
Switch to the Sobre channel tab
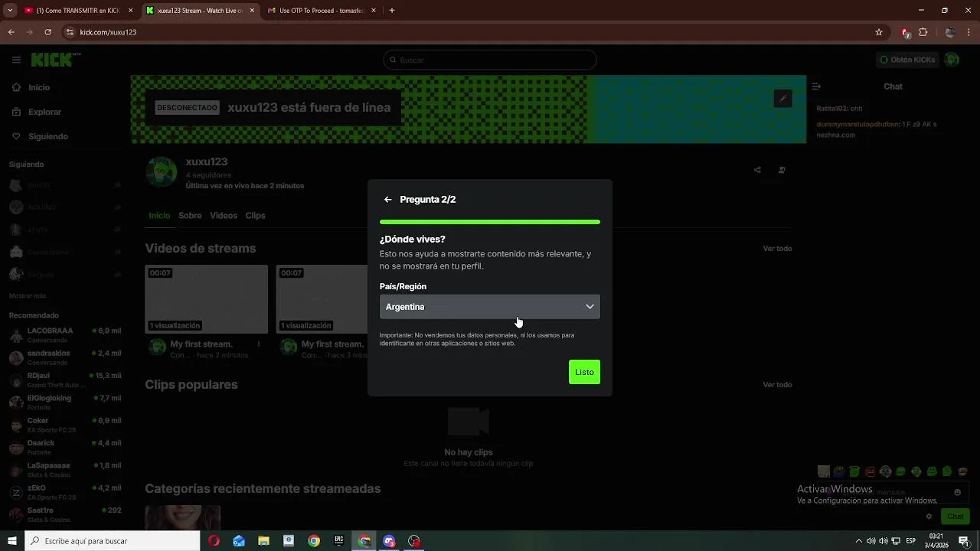tap(190, 216)
